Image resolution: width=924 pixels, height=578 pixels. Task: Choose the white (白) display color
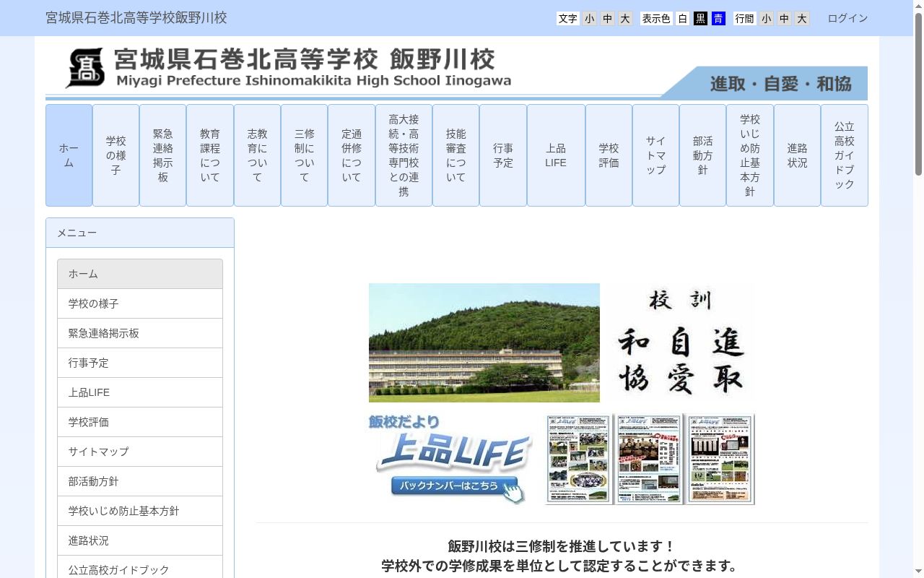(682, 19)
